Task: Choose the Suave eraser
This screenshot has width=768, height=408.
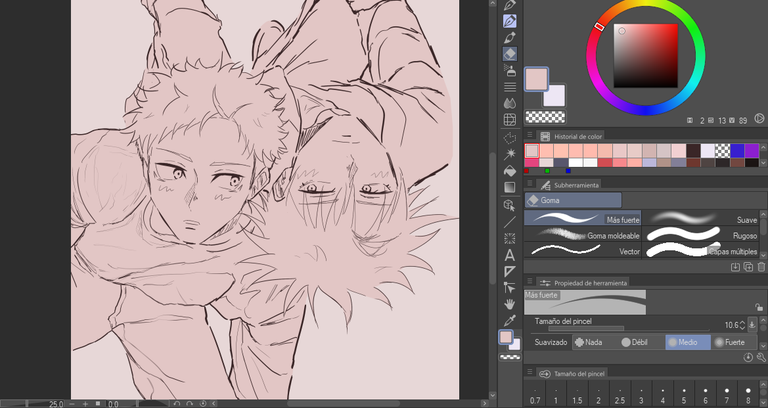Action: [701, 218]
